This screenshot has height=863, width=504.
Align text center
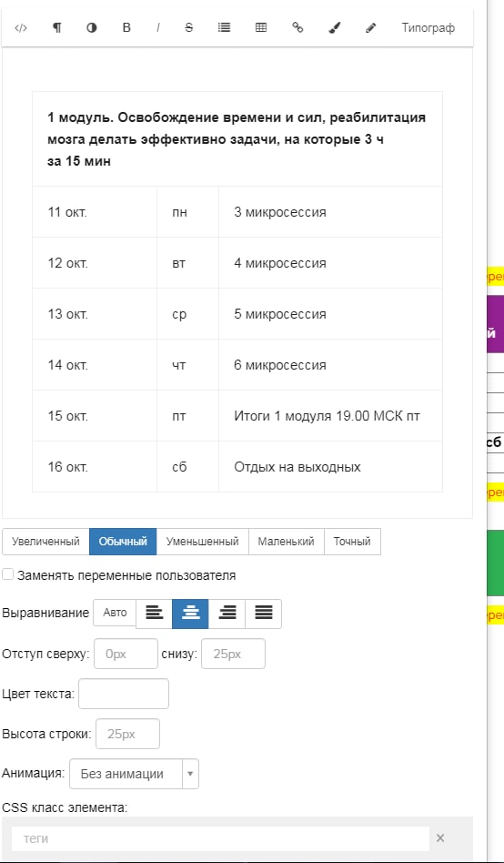(x=190, y=614)
